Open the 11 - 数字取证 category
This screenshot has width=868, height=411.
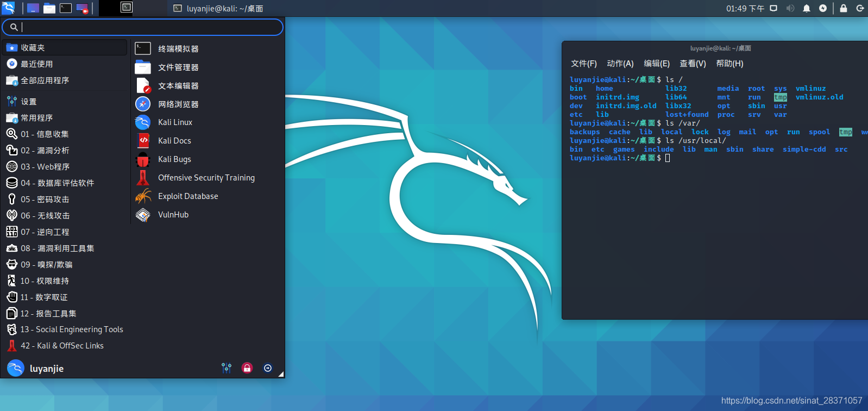[65, 297]
